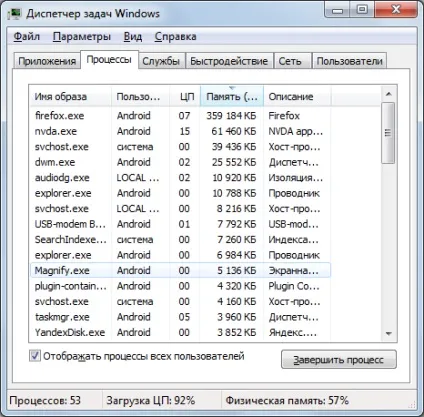Viewport: 424px width, 417px height.
Task: Select explorer.exe using 6 984 КБ
Action: [x=180, y=255]
